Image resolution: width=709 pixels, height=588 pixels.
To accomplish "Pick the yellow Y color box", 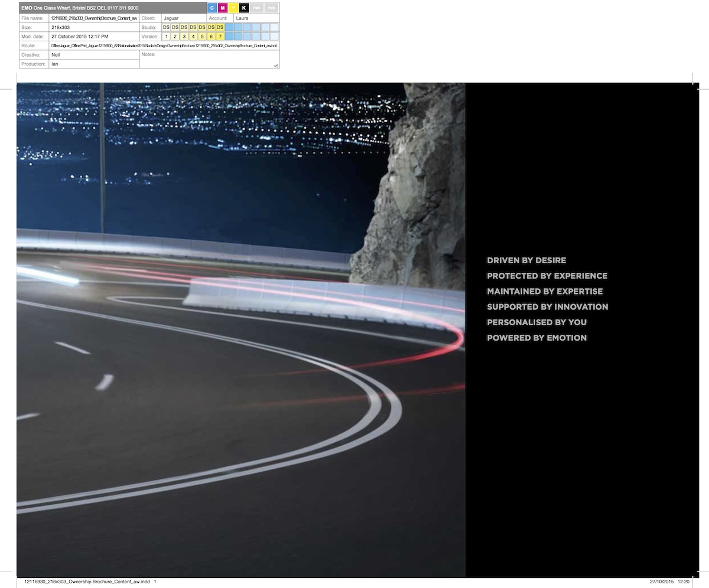I will [x=233, y=8].
